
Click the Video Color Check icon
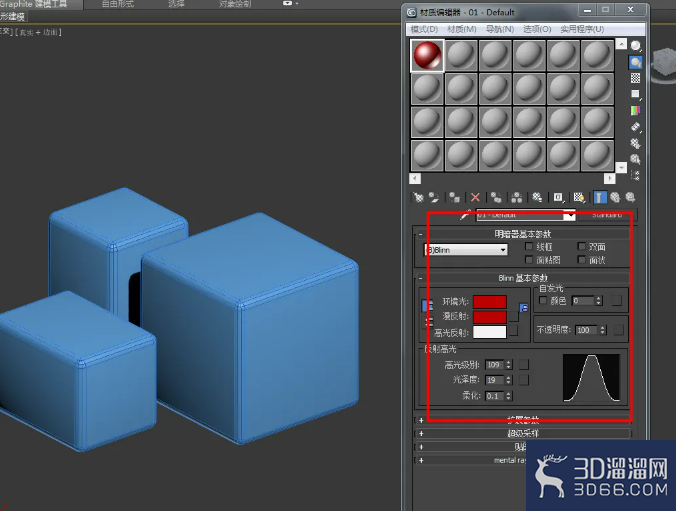pyautogui.click(x=635, y=110)
